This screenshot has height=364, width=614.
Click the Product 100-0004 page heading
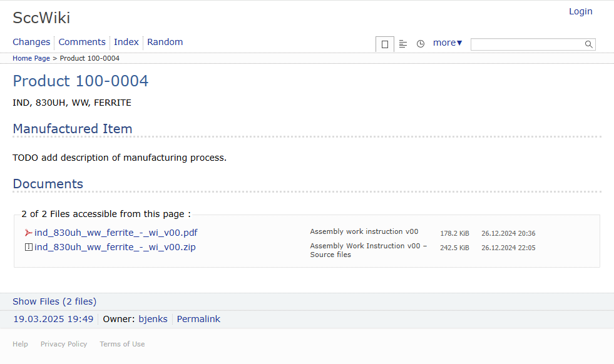[x=80, y=81]
